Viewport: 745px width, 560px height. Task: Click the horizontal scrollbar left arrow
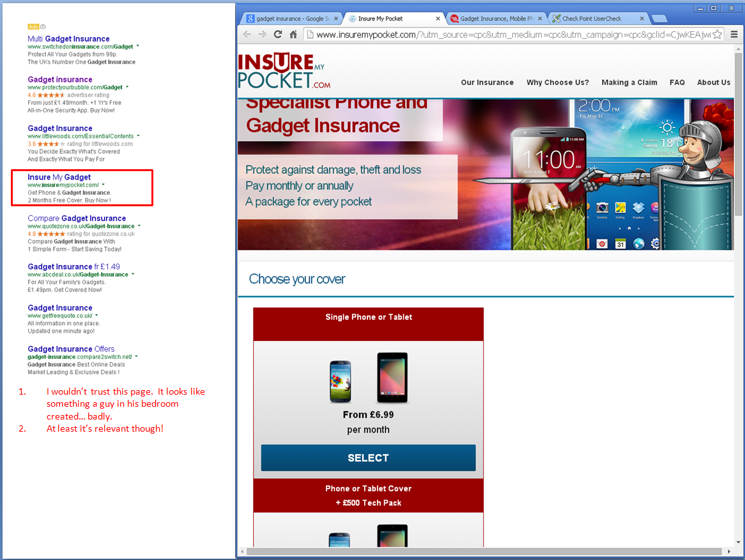click(x=242, y=552)
